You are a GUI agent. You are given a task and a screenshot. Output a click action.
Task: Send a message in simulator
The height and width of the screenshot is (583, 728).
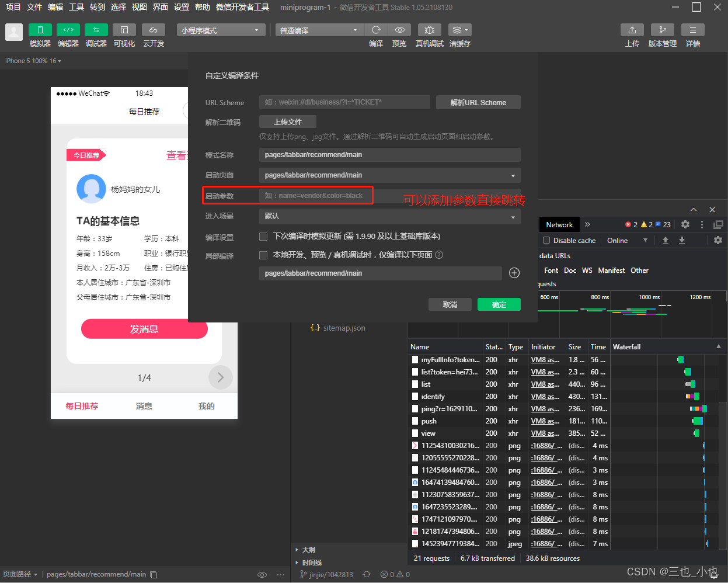(x=144, y=329)
